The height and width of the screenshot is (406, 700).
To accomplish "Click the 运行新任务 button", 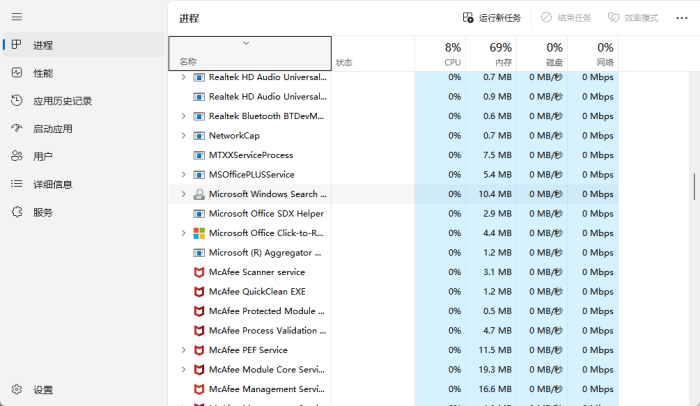I will (492, 18).
